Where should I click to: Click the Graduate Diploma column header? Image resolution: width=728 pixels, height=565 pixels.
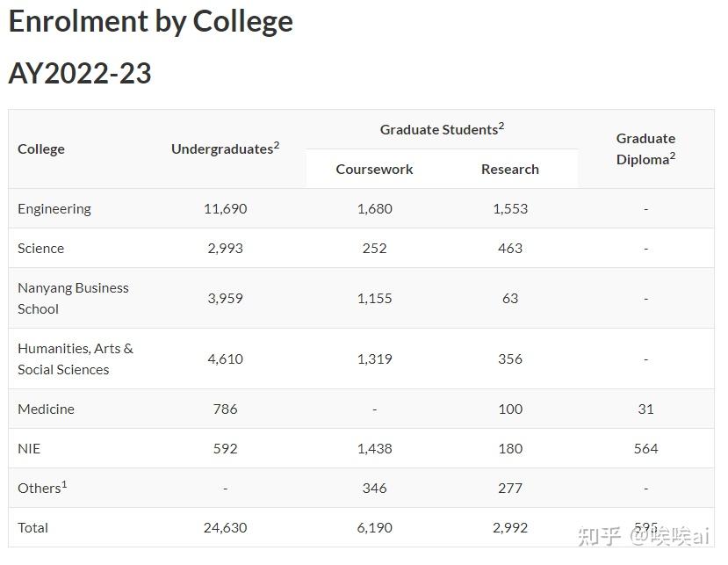coord(645,148)
